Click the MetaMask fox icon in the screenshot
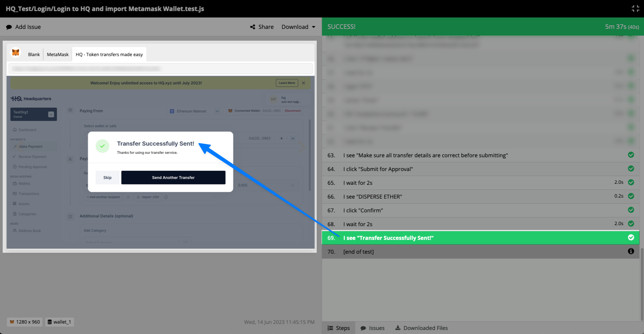Viewport: 644px width, 334px height. [15, 53]
